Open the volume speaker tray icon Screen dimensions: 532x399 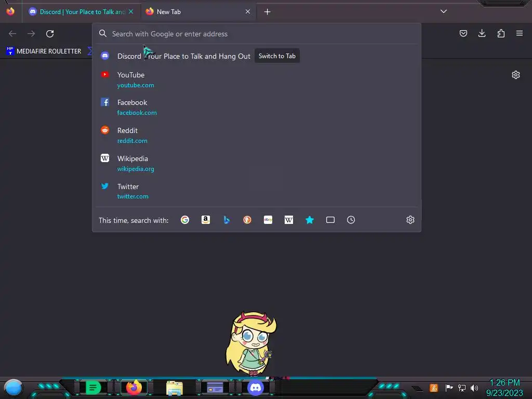point(474,388)
